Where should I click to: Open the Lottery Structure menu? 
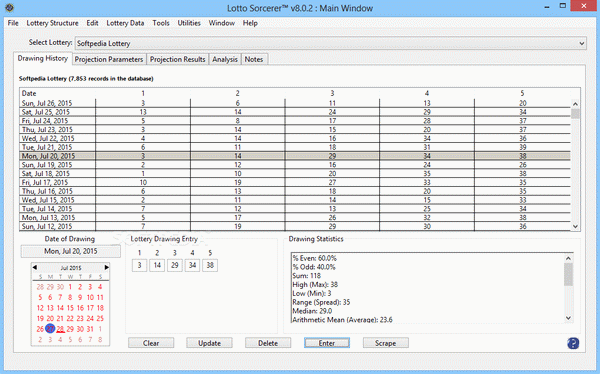[x=52, y=23]
